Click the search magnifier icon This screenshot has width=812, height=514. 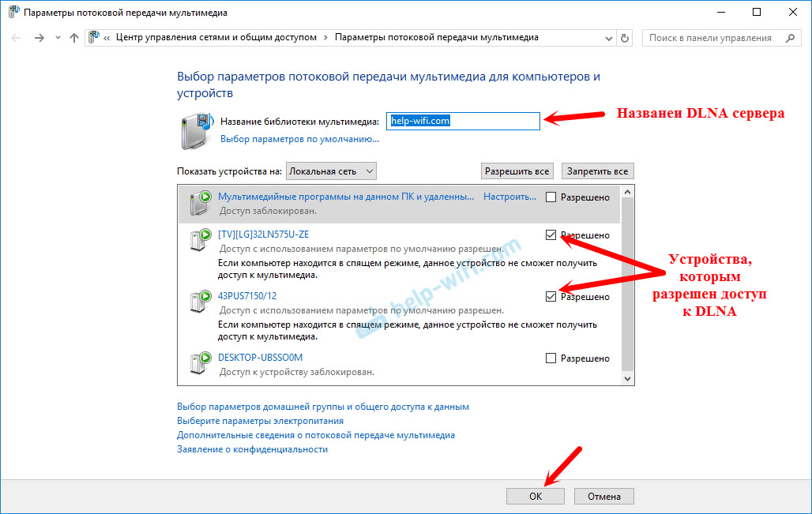pos(790,38)
